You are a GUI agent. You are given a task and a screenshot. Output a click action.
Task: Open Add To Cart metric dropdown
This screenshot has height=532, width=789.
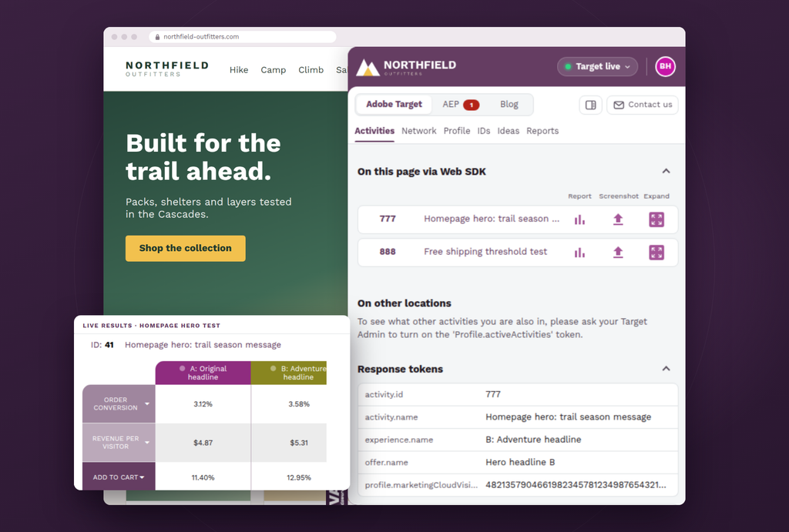(x=142, y=477)
